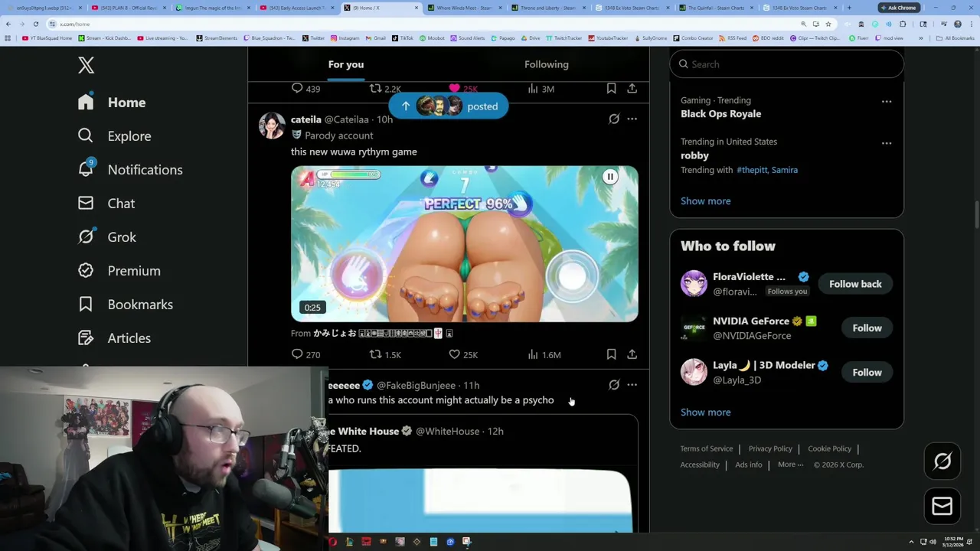Bookmark this page with the star icon
The height and width of the screenshot is (551, 980).
(828, 24)
